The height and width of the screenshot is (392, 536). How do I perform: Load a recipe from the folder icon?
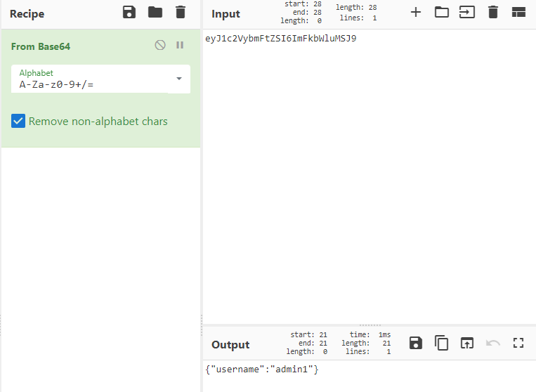click(x=155, y=13)
